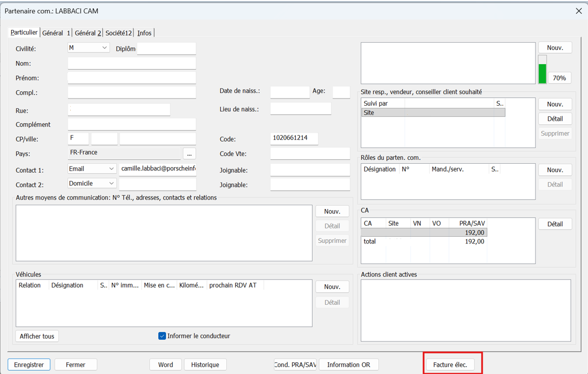Click the Word export button
The image size is (588, 374).
click(x=165, y=365)
